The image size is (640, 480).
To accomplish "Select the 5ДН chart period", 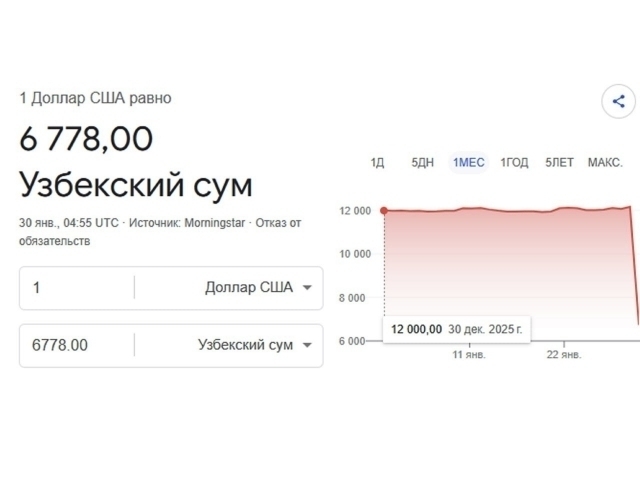I will tap(422, 163).
